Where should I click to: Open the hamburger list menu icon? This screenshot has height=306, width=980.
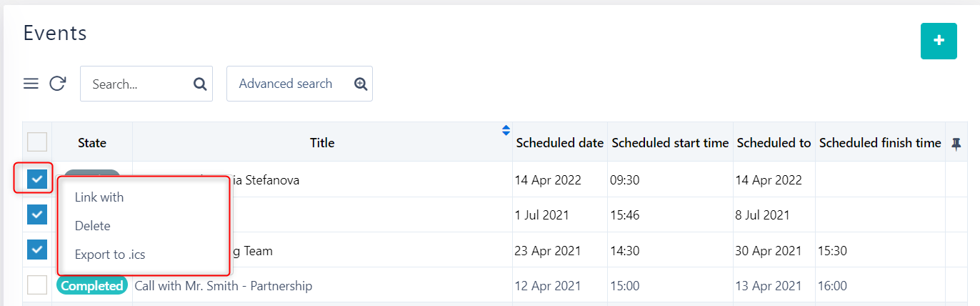coord(31,84)
